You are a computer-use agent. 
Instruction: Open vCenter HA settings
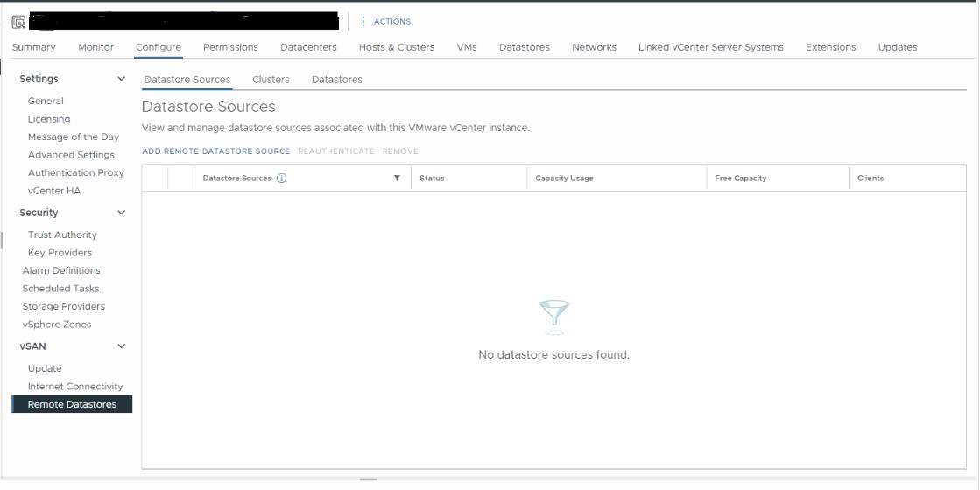point(54,191)
